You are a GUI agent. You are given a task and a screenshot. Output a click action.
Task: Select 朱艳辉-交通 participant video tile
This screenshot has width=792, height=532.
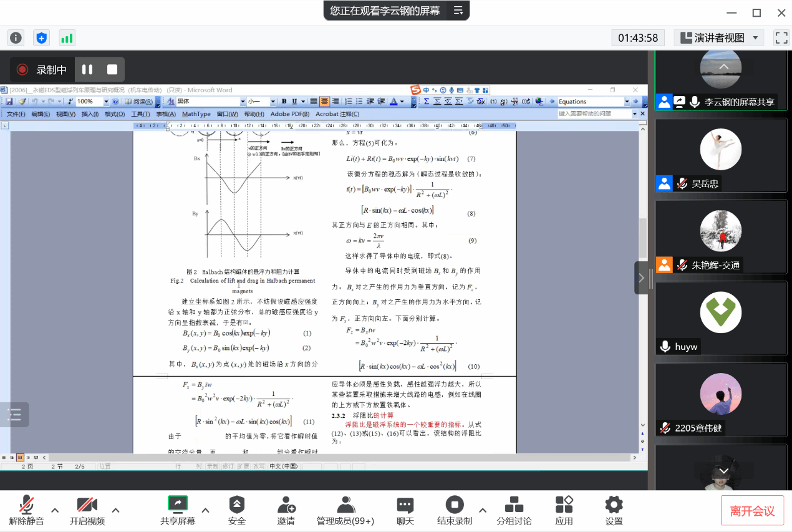click(721, 236)
